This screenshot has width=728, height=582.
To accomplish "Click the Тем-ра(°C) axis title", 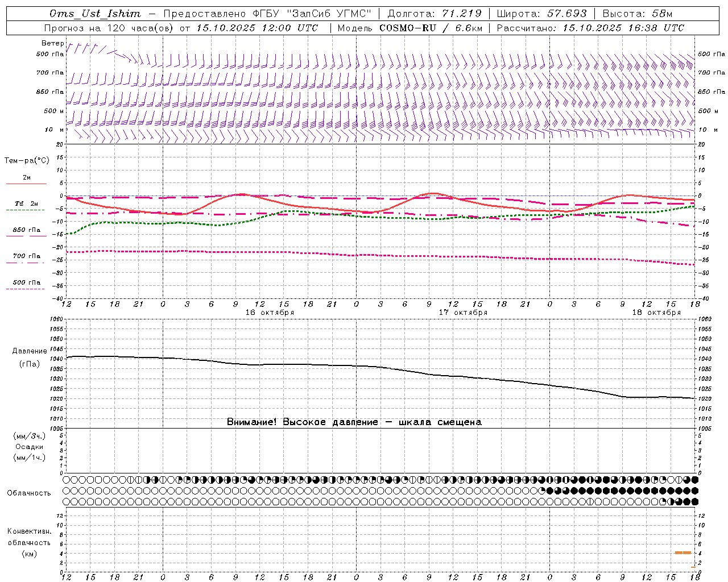I will [x=27, y=161].
